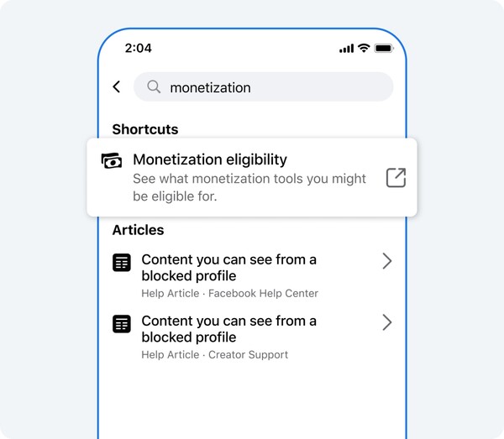Click the Wi-Fi status icon
Viewport: 504px width, 439px height.
tap(364, 49)
